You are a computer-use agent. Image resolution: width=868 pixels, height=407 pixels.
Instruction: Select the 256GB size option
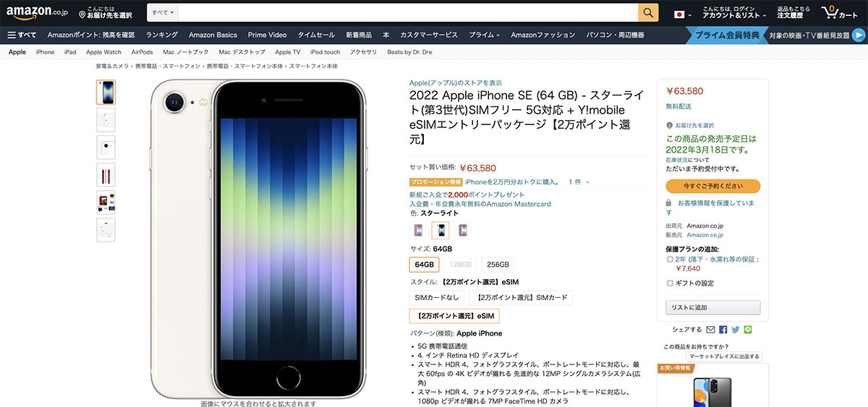(498, 265)
